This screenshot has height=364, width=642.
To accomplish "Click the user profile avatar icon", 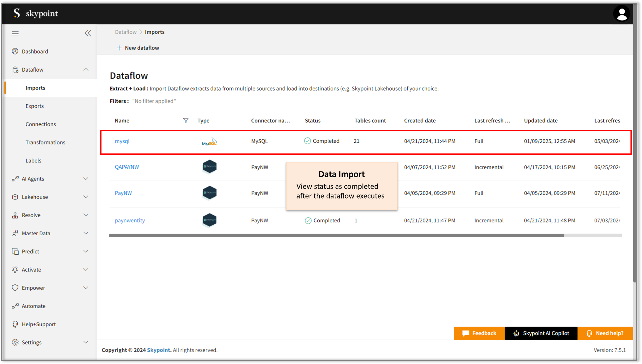I will point(621,14).
